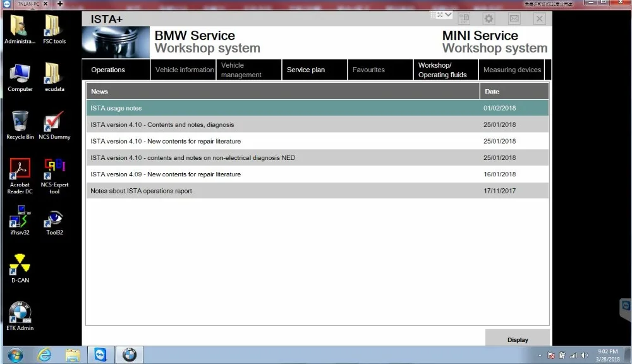
Task: Open ISTA settings gear icon
Action: [489, 18]
